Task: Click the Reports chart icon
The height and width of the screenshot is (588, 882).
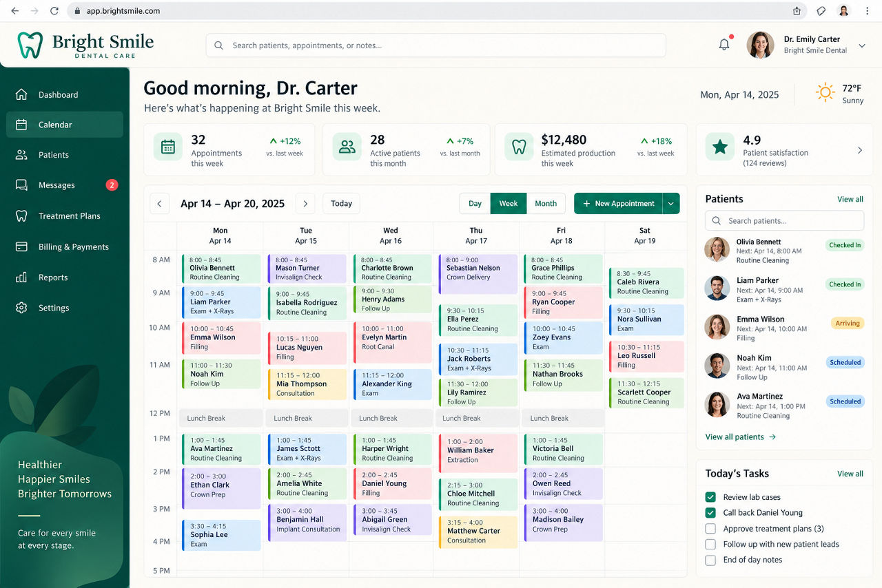Action: [x=21, y=277]
